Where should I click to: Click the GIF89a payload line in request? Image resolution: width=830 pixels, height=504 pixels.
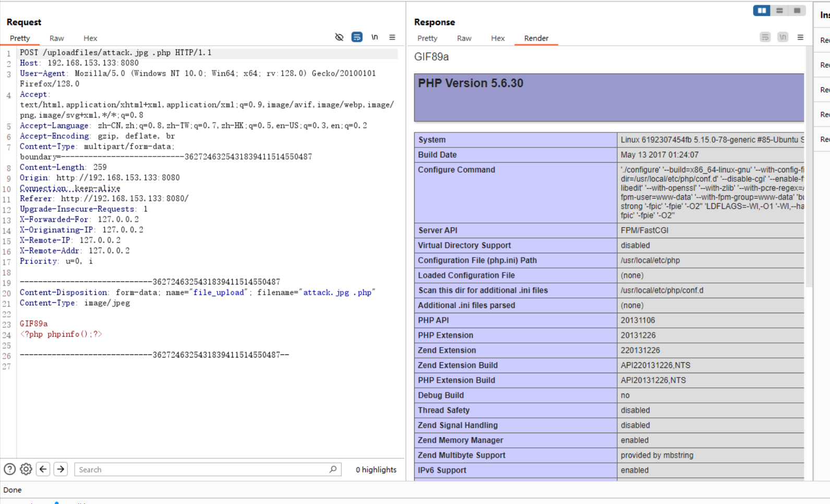point(34,324)
